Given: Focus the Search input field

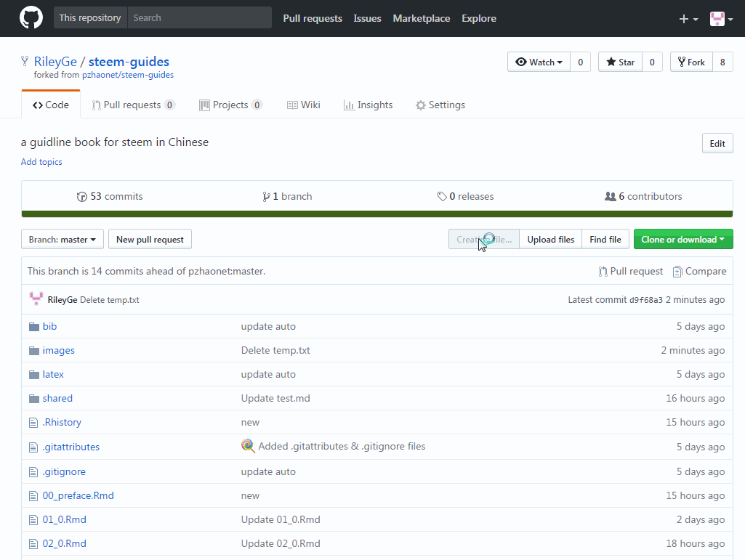Looking at the screenshot, I should click(200, 17).
